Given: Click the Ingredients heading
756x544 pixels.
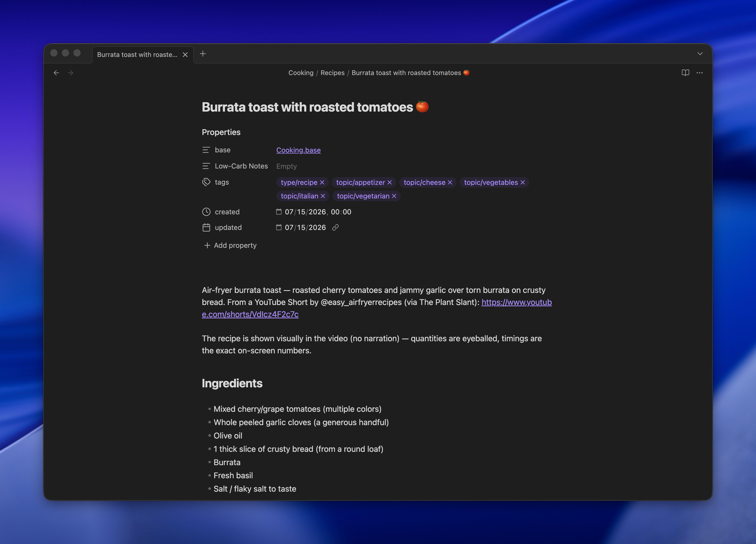Looking at the screenshot, I should [232, 383].
